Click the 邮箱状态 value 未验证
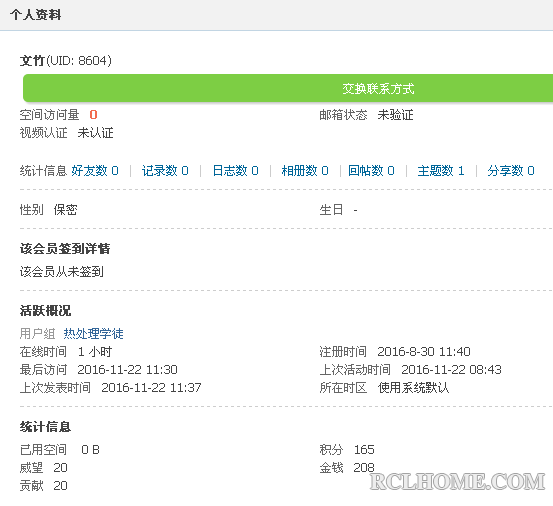 tap(395, 115)
